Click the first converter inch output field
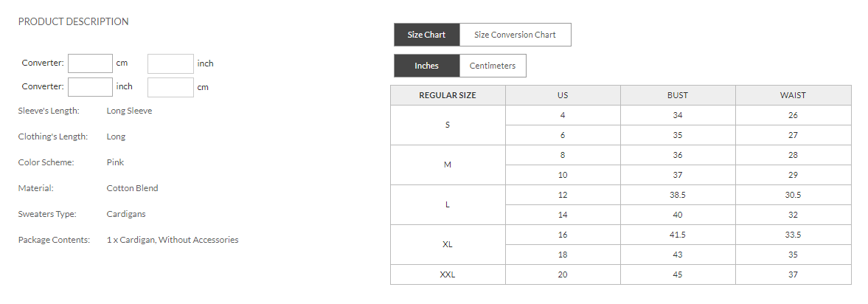This screenshot has height=304, width=868. pos(170,63)
